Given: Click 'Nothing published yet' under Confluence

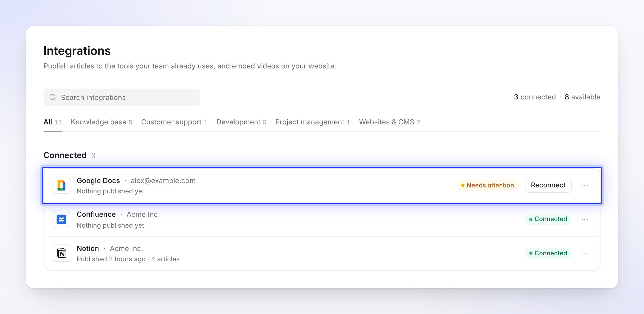Looking at the screenshot, I should [x=110, y=225].
